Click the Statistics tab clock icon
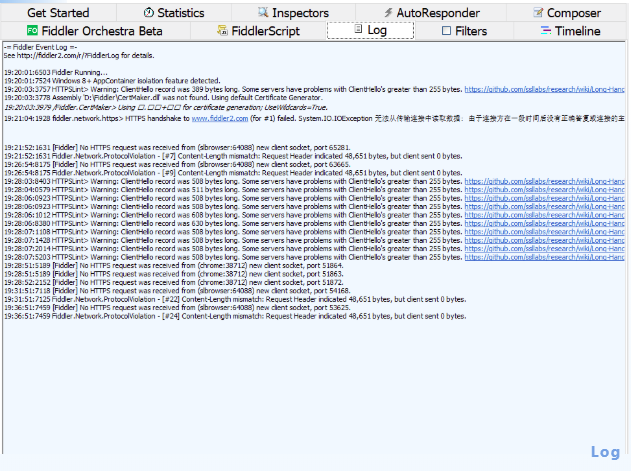631x473 pixels. click(x=149, y=13)
